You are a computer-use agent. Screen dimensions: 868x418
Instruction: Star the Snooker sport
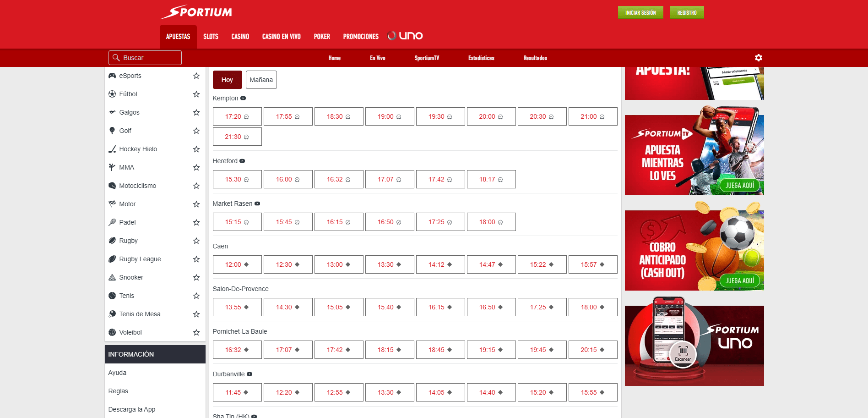tap(196, 277)
